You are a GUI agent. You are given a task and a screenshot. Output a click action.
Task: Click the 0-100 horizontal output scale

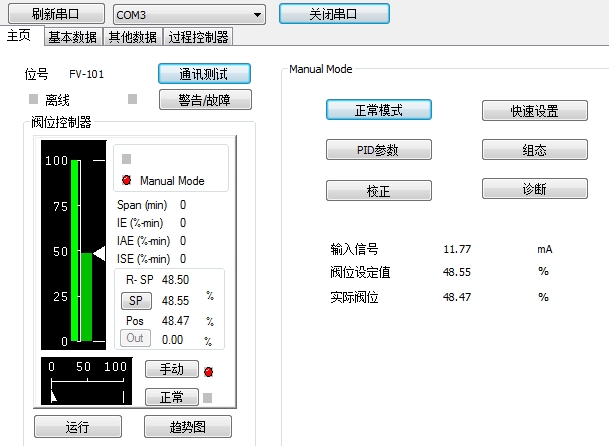(x=89, y=381)
